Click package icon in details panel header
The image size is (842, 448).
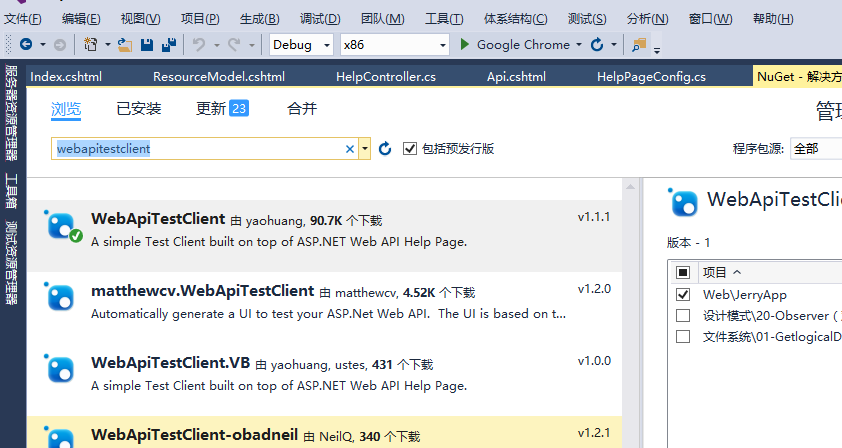pos(683,203)
